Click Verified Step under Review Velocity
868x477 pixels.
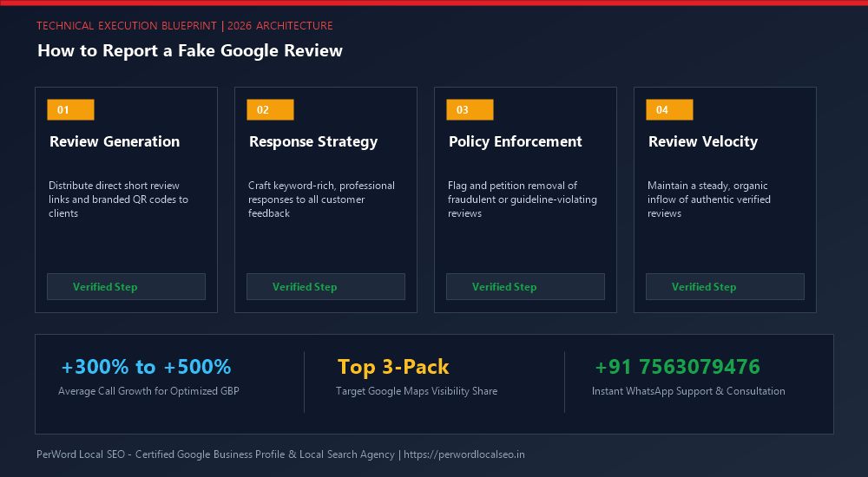pyautogui.click(x=725, y=287)
